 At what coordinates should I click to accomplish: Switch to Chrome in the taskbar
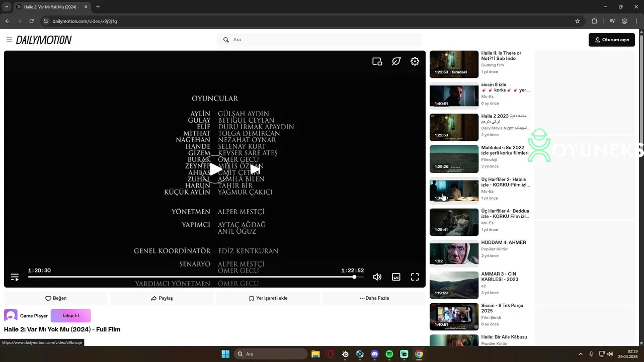pos(419,354)
